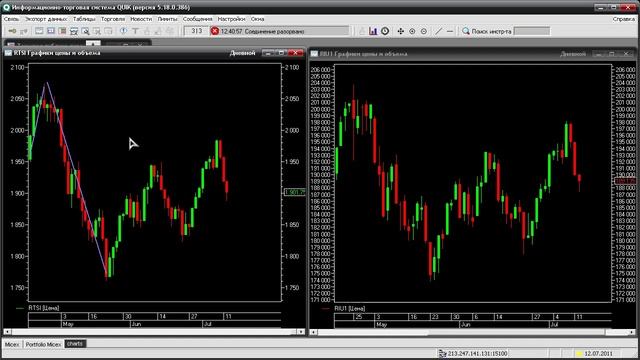Click the red connection error icon

click(x=215, y=31)
